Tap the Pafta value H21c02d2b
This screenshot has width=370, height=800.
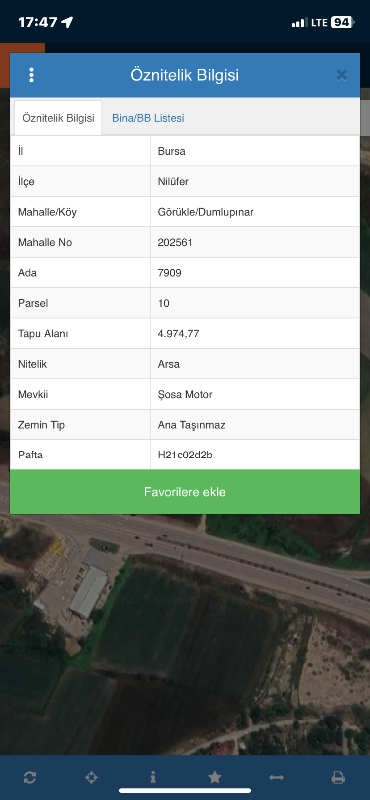[185, 455]
